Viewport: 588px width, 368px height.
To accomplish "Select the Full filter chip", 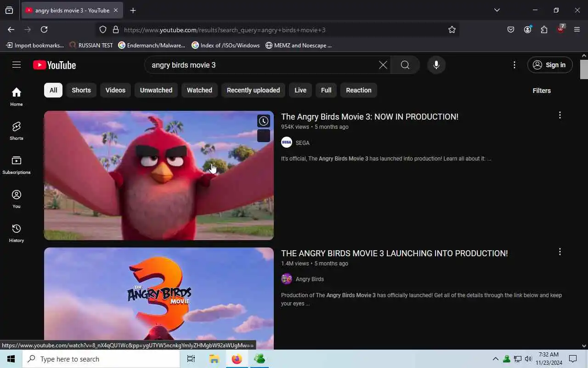I will click(326, 90).
